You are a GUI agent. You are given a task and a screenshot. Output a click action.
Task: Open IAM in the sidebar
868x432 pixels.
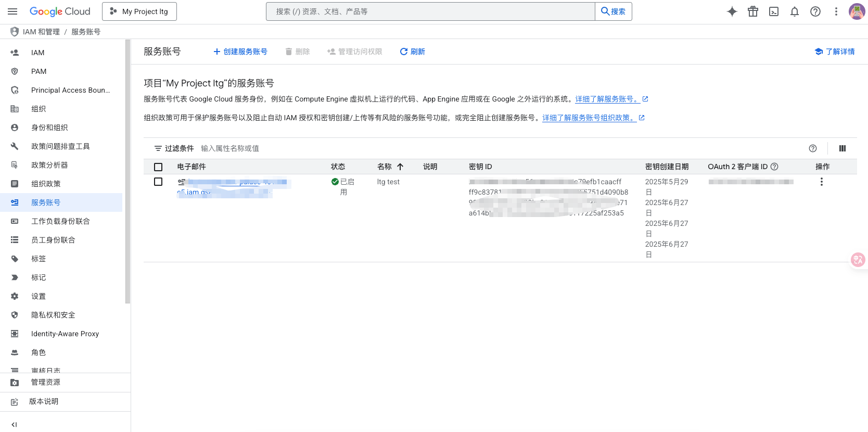[61, 53]
